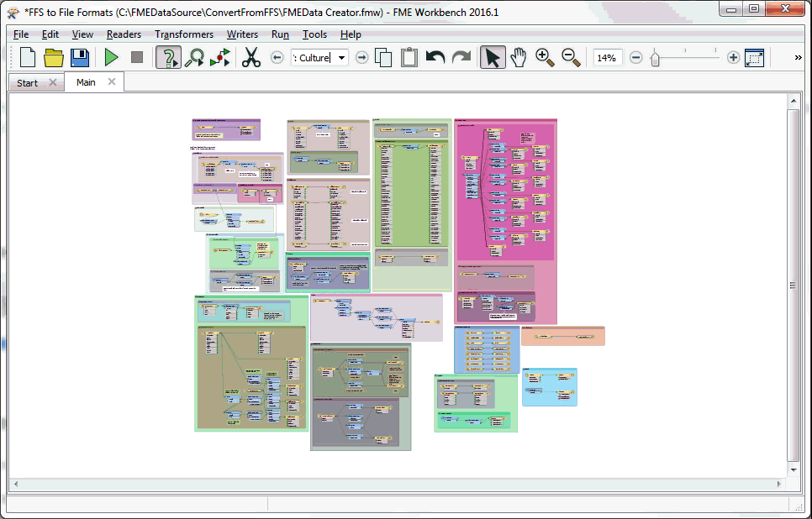Image resolution: width=812 pixels, height=519 pixels.
Task: Open the Culture bookmark dropdown
Action: click(x=341, y=58)
